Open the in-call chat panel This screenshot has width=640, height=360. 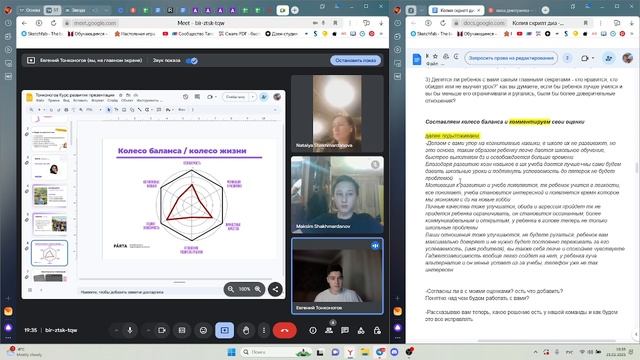pyautogui.click(x=345, y=330)
